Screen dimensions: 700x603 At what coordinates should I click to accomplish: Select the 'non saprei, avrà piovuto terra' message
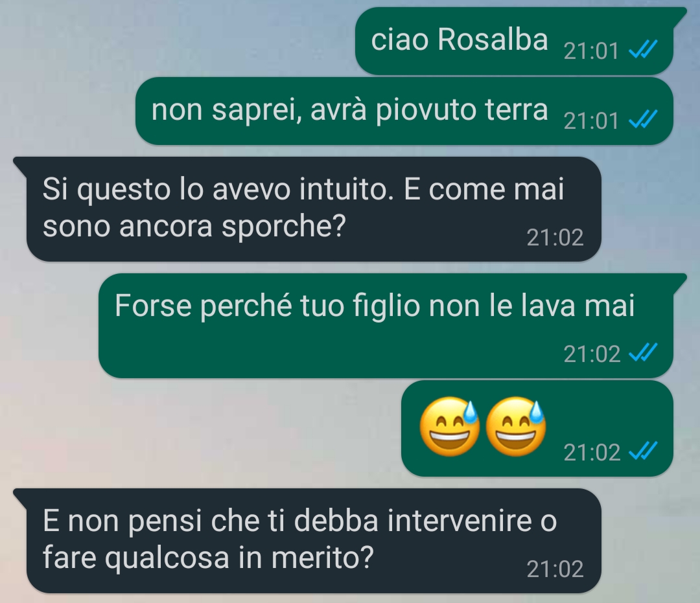(x=404, y=111)
